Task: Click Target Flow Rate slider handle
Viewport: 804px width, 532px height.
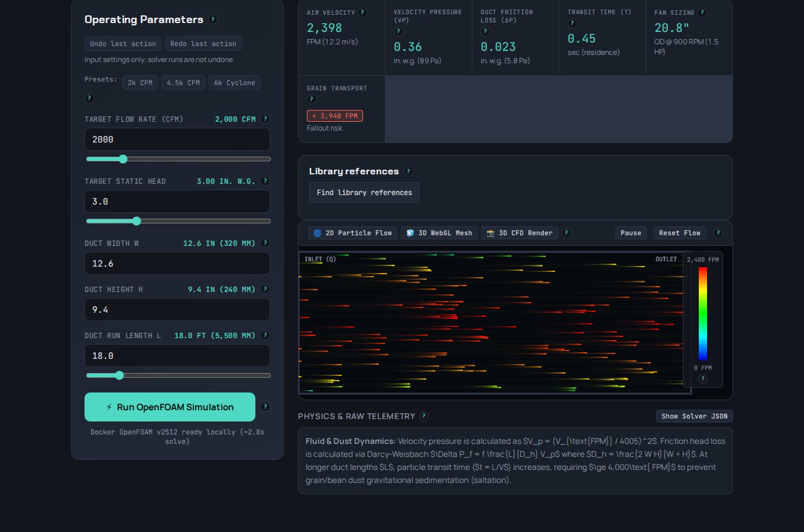Action: pos(123,159)
